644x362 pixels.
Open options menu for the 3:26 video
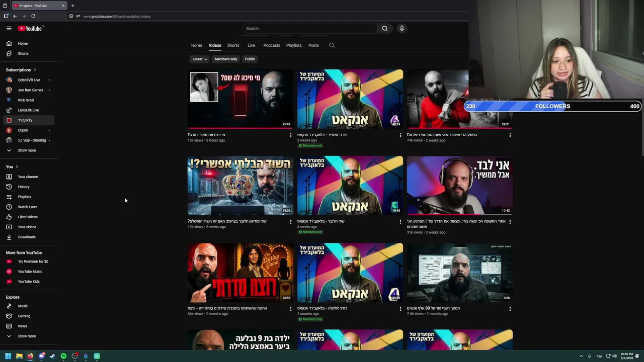click(510, 309)
